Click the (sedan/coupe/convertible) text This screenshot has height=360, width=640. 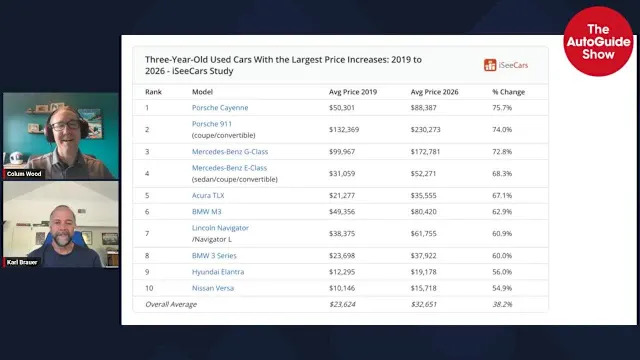pyautogui.click(x=235, y=180)
